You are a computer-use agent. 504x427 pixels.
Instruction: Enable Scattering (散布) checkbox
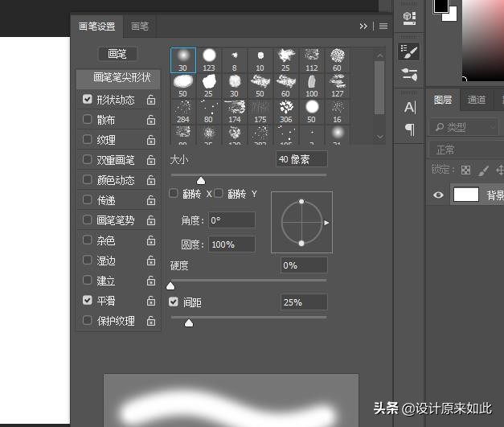click(x=87, y=119)
